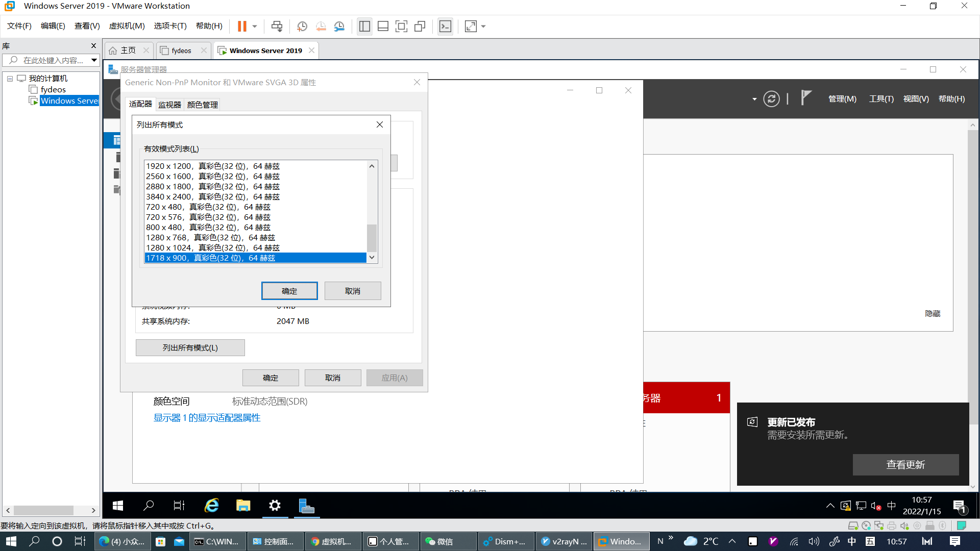Take a VM snapshot
This screenshot has width=980, height=551.
(x=302, y=26)
